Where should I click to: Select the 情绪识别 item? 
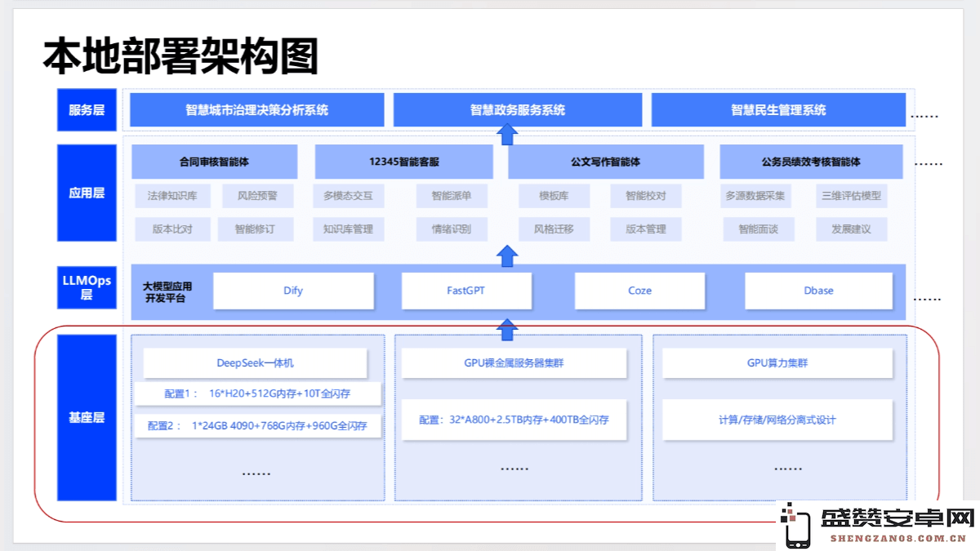point(451,229)
